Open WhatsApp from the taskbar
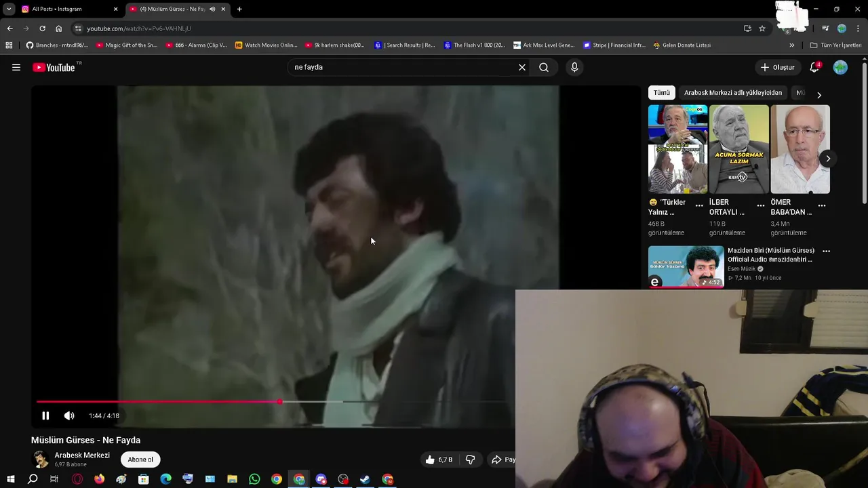Image resolution: width=868 pixels, height=488 pixels. (254, 479)
